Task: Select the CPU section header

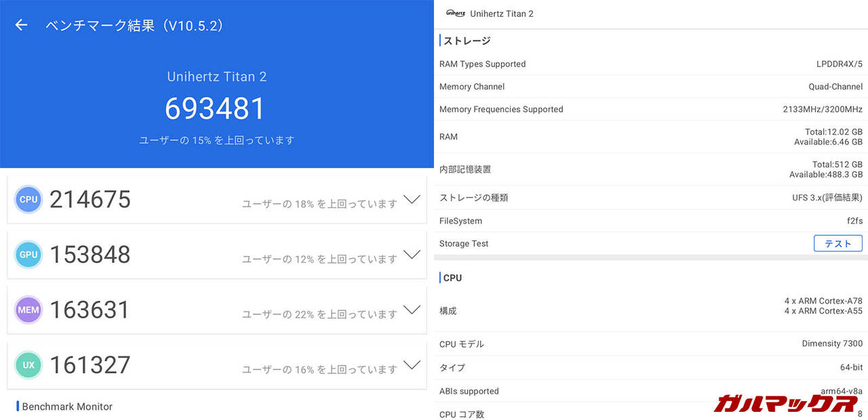Action: click(x=452, y=277)
